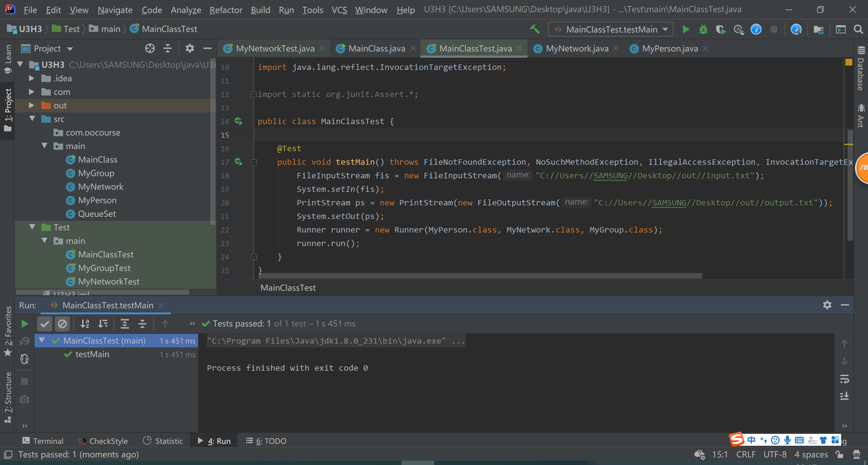Viewport: 868px width, 465px height.
Task: Click the MyNetwork class in project tree
Action: click(100, 186)
